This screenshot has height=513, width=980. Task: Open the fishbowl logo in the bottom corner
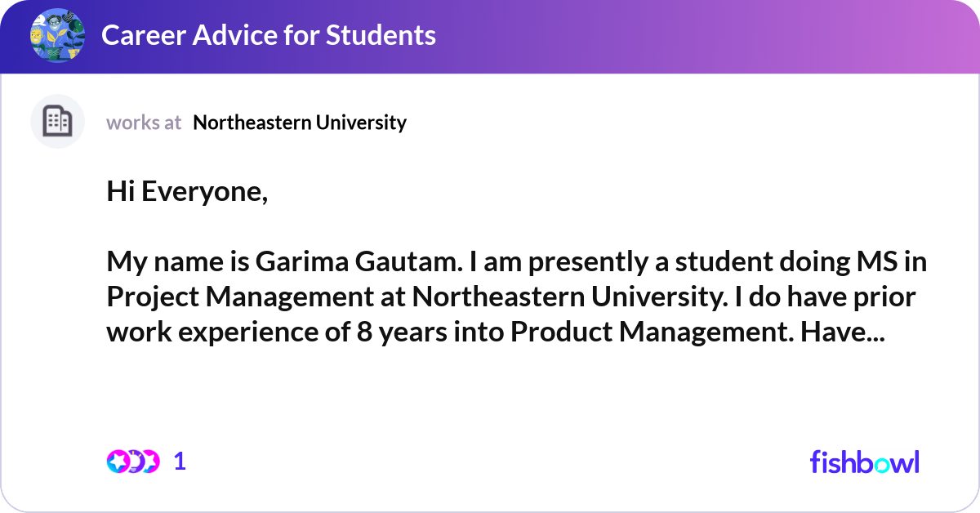[x=864, y=462]
